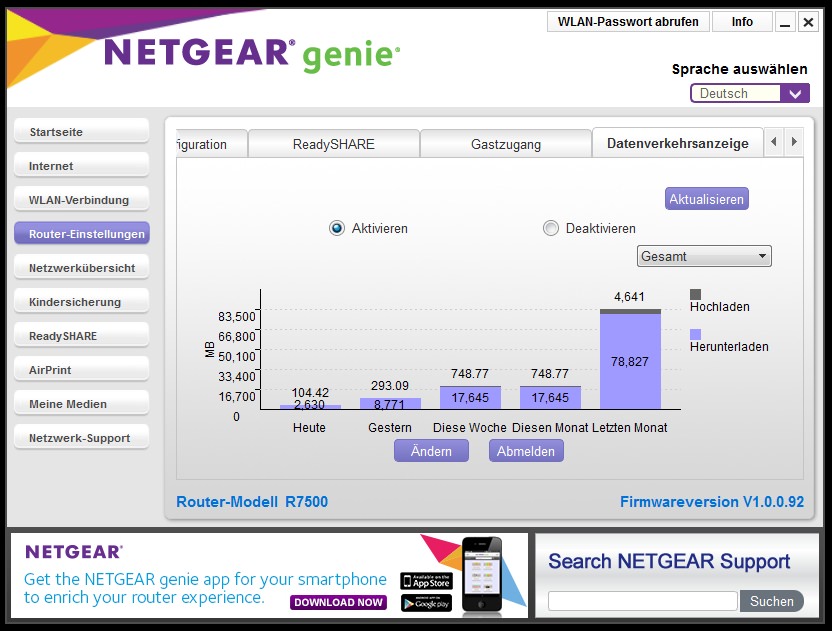Click the NETGEAR genie logo

(251, 54)
